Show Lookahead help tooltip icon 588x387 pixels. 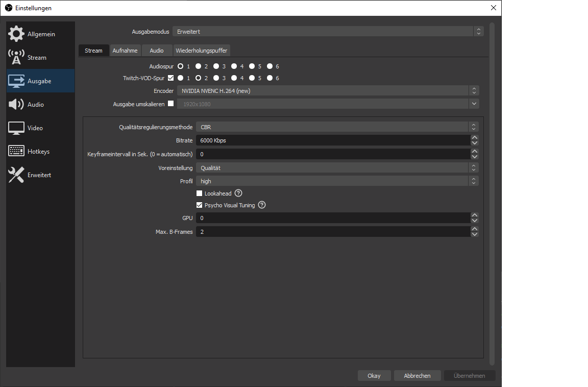point(238,193)
